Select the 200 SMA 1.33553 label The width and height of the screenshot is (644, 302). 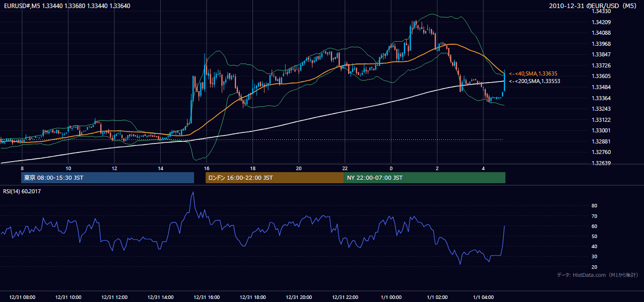[534, 81]
